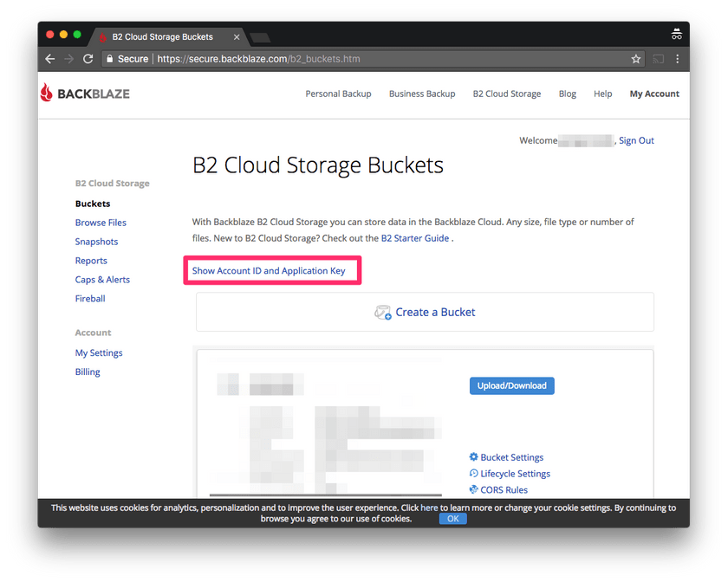The image size is (728, 582).
Task: Open My Account in top navigation
Action: (654, 94)
